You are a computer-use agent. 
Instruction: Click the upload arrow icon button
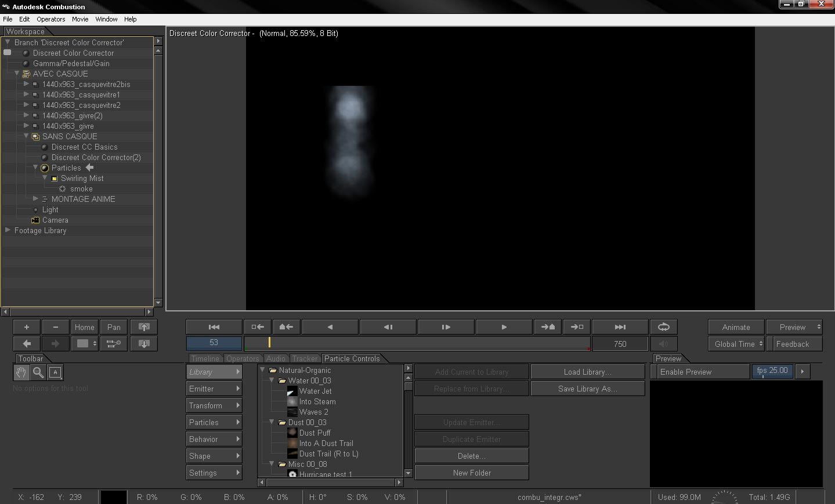pyautogui.click(x=144, y=327)
